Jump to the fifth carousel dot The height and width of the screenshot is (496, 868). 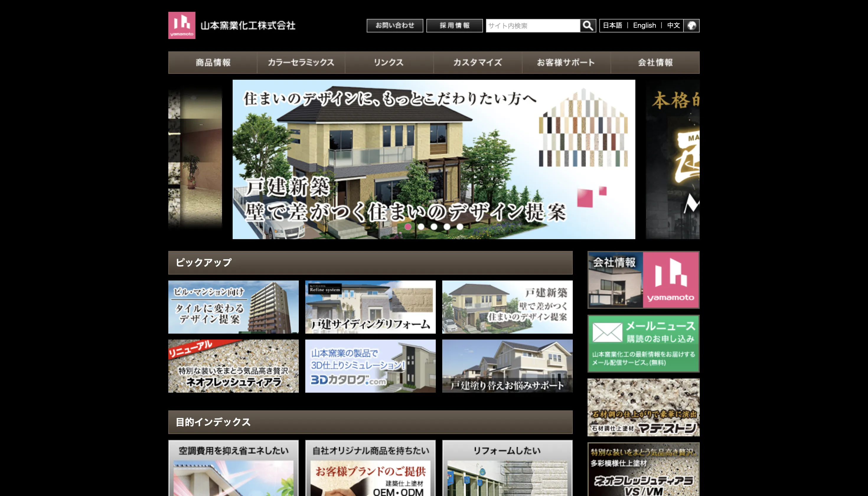coord(460,226)
